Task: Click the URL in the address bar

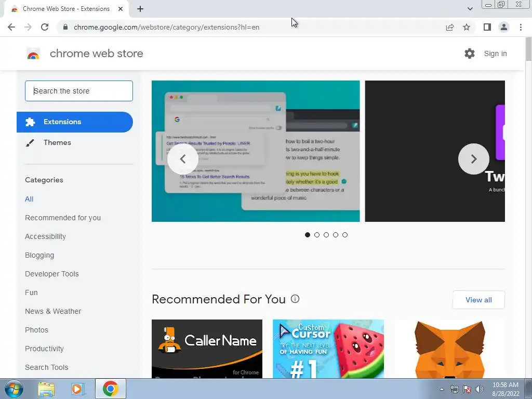Action: [x=166, y=27]
